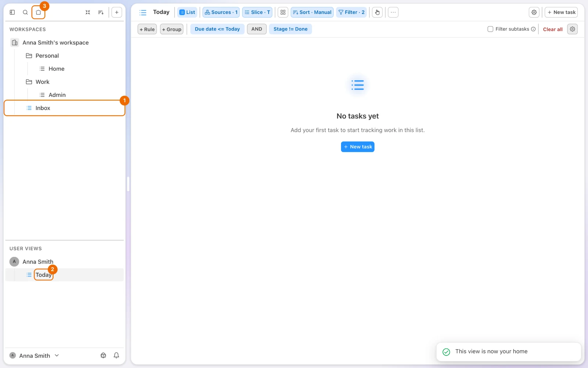Open the Sort · Manual dropdown
588x368 pixels.
click(312, 12)
